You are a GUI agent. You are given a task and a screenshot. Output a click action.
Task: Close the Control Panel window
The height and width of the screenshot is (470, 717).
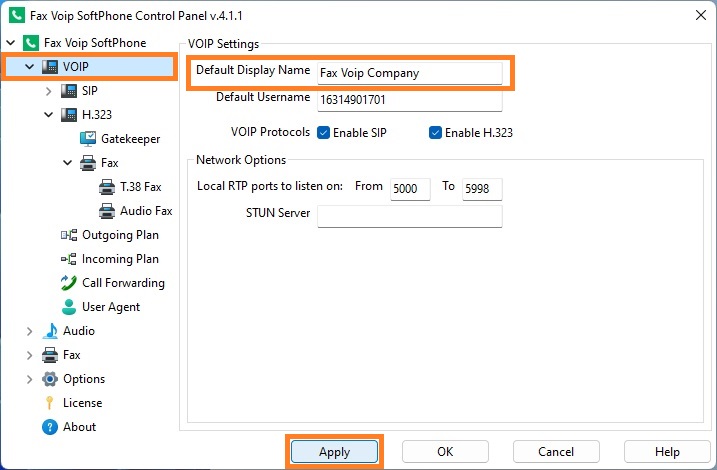[x=701, y=15]
